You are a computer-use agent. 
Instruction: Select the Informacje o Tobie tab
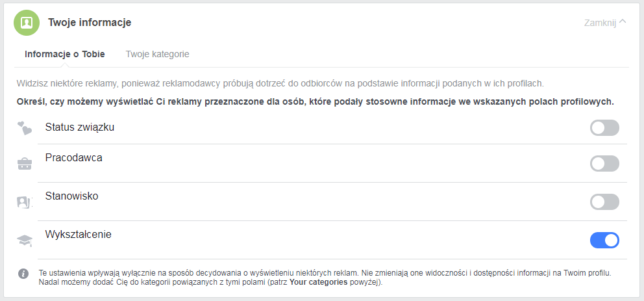click(65, 54)
